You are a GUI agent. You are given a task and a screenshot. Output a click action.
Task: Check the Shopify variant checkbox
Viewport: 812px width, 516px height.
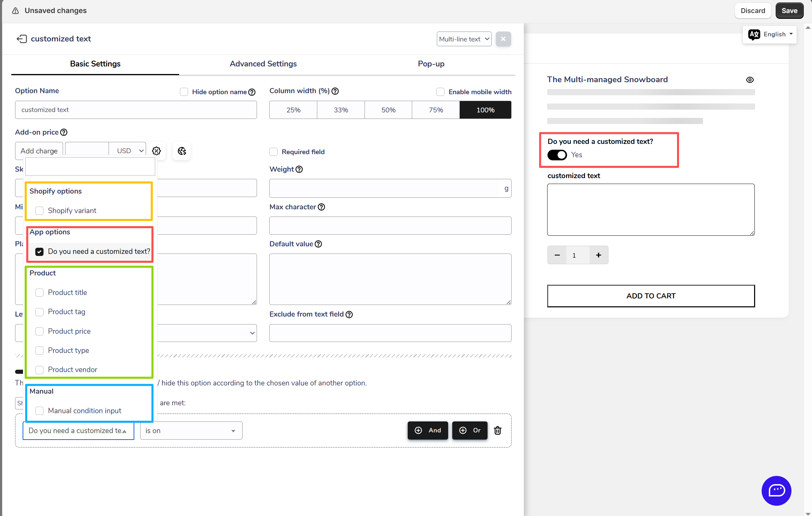pos(39,211)
